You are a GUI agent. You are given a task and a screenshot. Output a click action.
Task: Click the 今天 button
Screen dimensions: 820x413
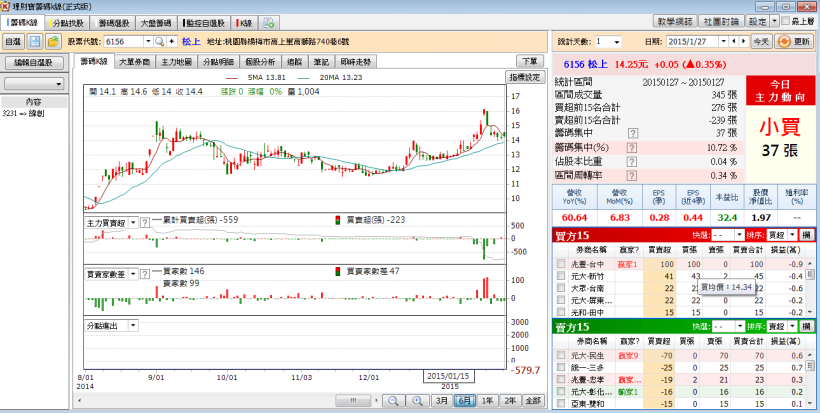pos(761,41)
